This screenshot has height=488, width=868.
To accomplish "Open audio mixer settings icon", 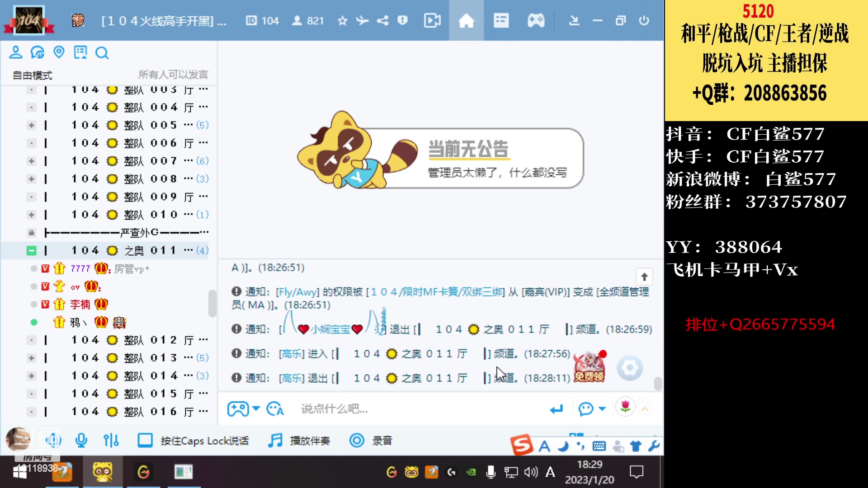I will 111,440.
